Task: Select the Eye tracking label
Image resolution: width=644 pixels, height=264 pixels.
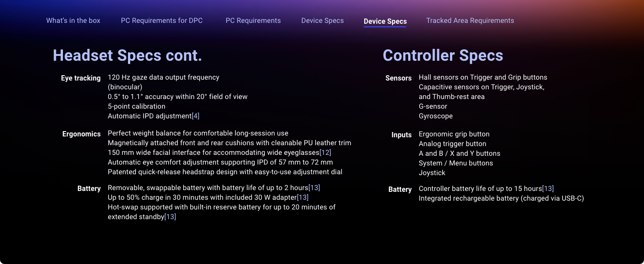Action: [80, 78]
